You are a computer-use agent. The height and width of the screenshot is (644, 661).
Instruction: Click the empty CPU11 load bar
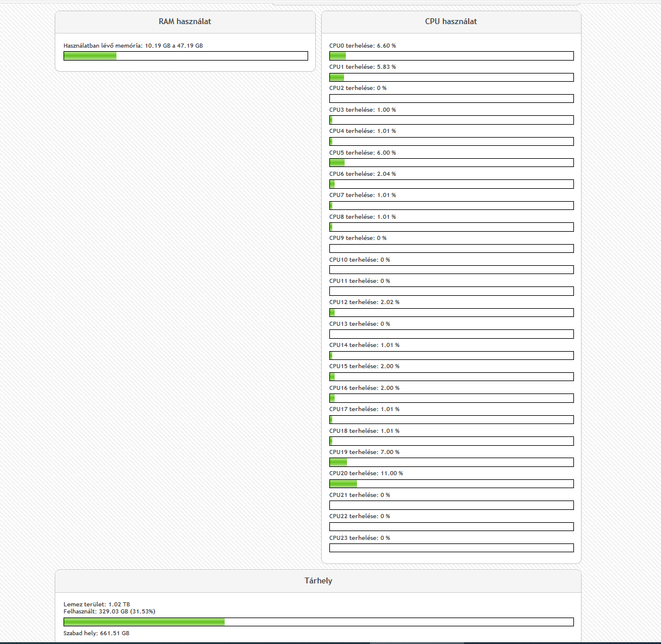(x=452, y=291)
